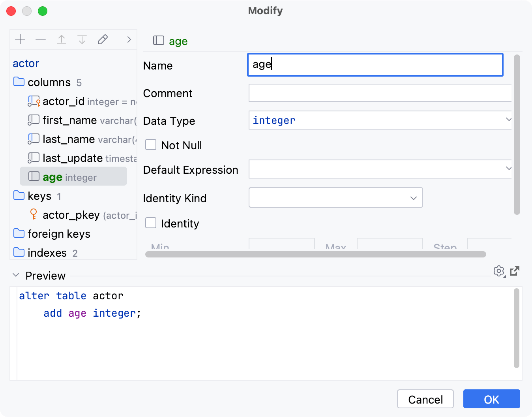The width and height of the screenshot is (532, 417).
Task: Enable the Not Null checkbox
Action: click(x=150, y=145)
